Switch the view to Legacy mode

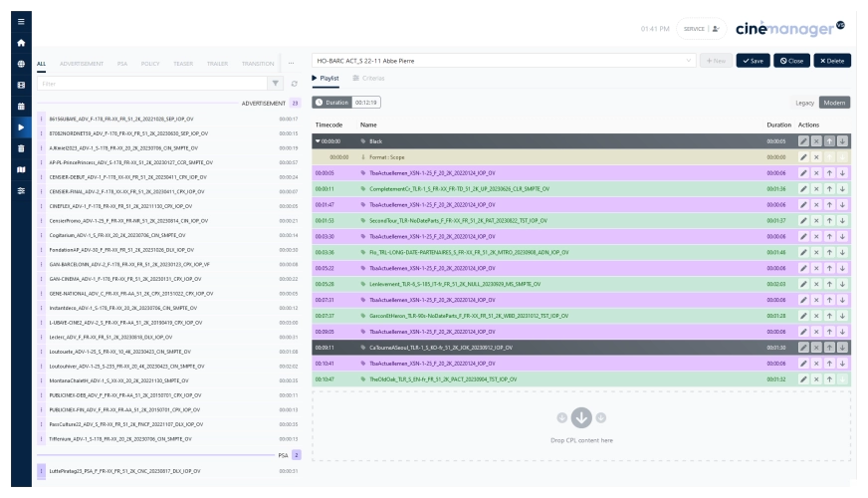click(804, 103)
